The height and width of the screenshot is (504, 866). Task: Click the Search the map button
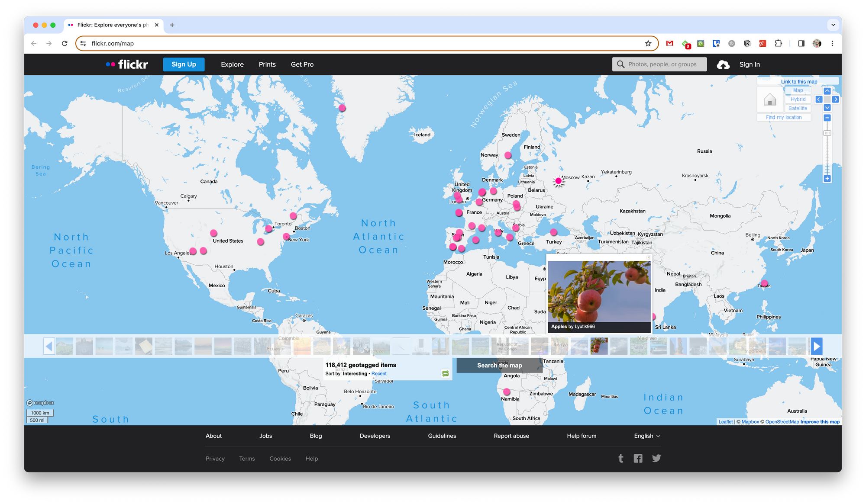499,366
